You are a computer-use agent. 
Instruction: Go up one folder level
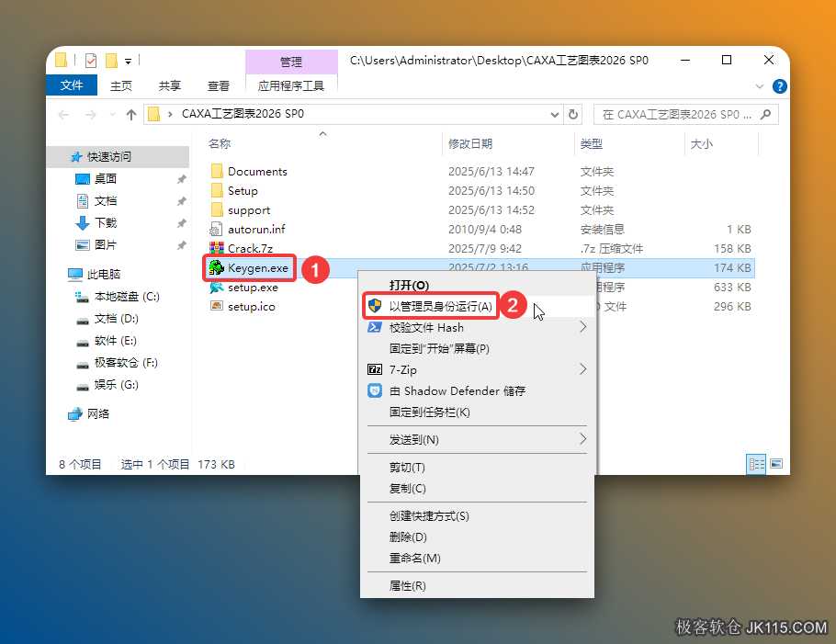click(131, 114)
